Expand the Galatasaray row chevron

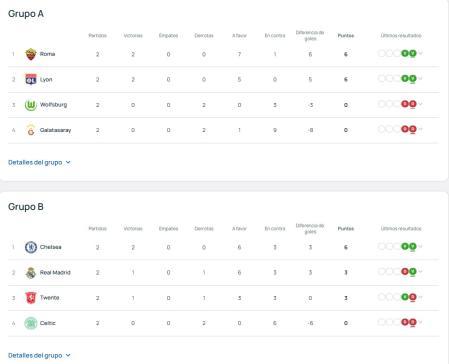point(420,129)
